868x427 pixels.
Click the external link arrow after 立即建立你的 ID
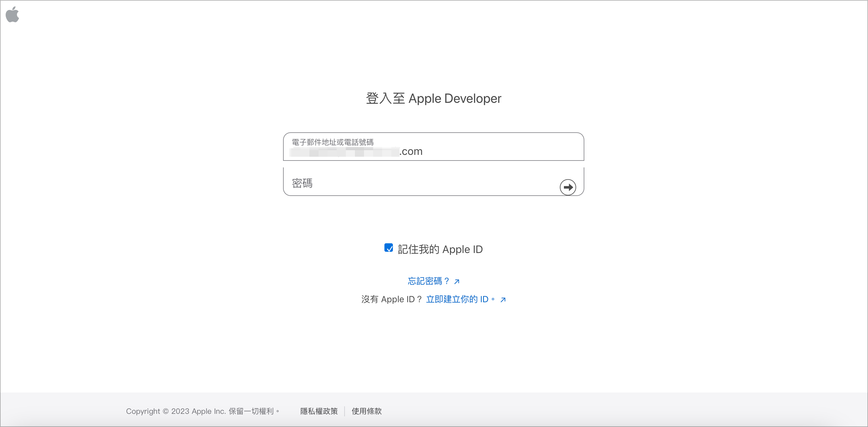pyautogui.click(x=503, y=299)
